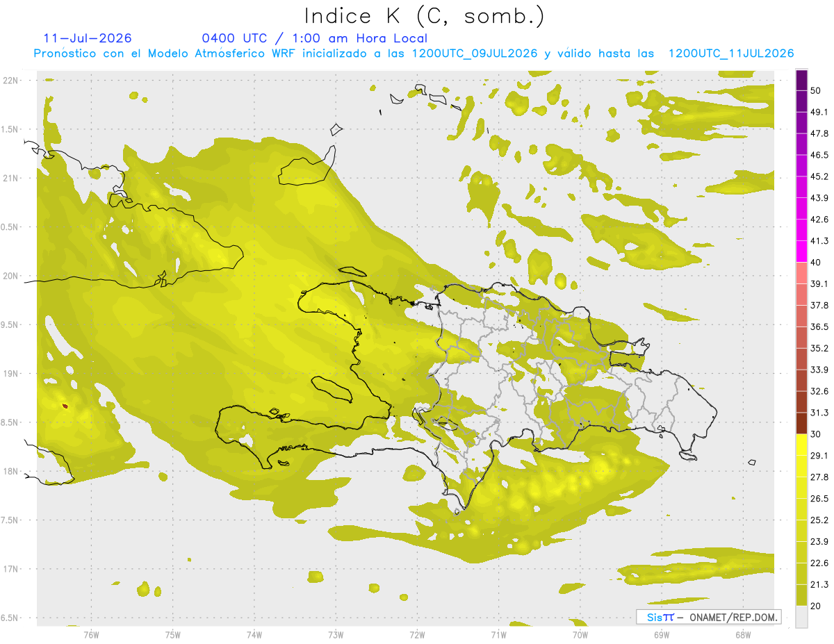Click the '7.5N' latitude axis label
The width and height of the screenshot is (834, 644).
(10, 520)
